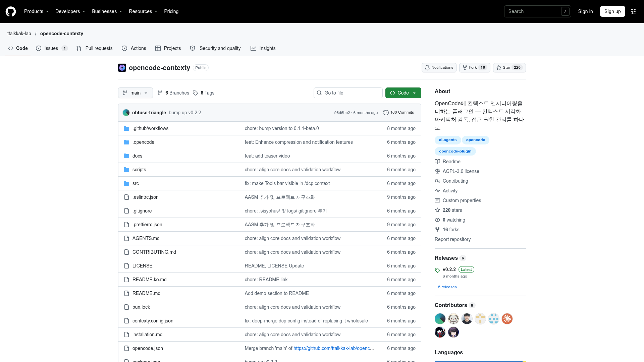
Task: Click the README.md file icon
Action: (126, 293)
